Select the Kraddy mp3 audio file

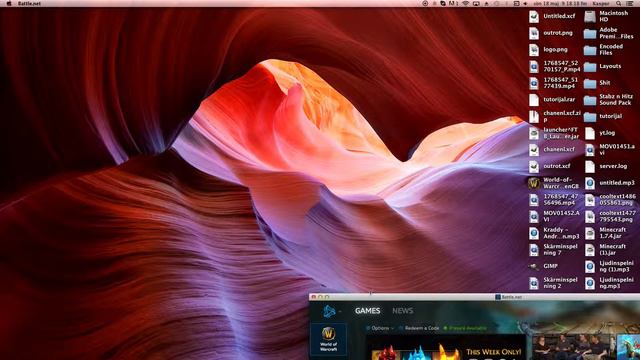coord(554,233)
